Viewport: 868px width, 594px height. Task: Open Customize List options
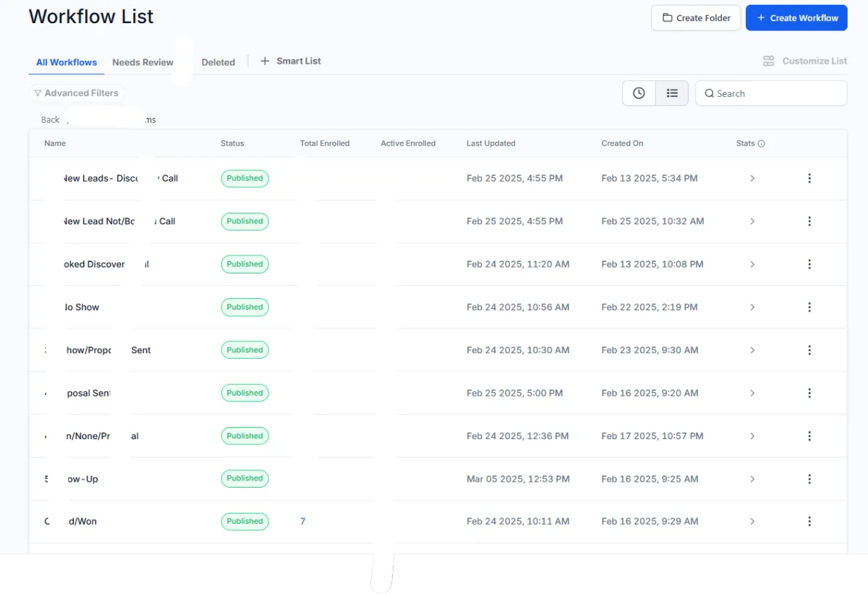click(x=805, y=61)
